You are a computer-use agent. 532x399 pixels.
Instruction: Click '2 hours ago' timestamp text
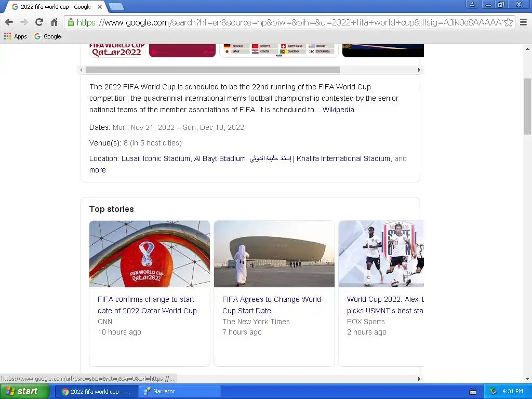(x=366, y=332)
